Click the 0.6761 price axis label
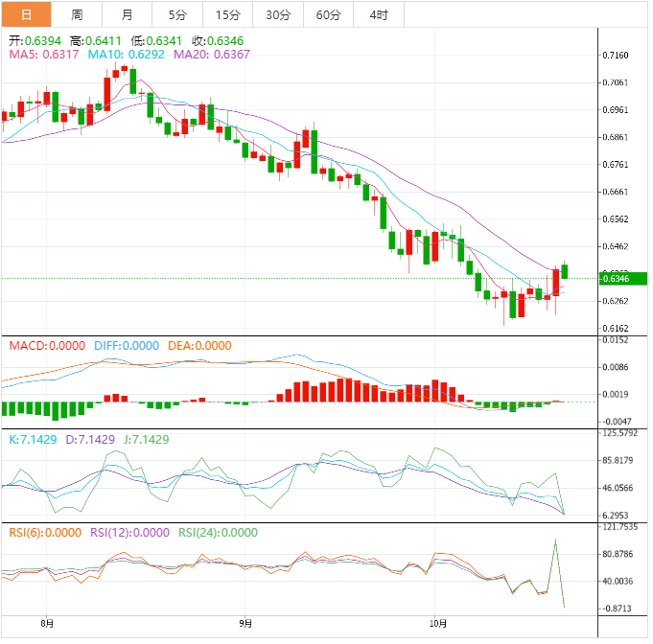The width and height of the screenshot is (653, 644). point(616,165)
